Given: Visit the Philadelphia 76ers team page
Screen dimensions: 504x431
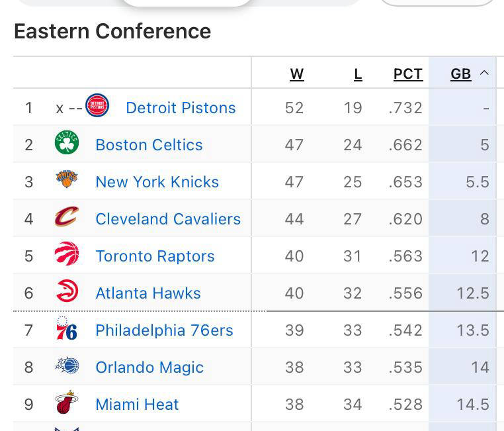Looking at the screenshot, I should coord(164,330).
